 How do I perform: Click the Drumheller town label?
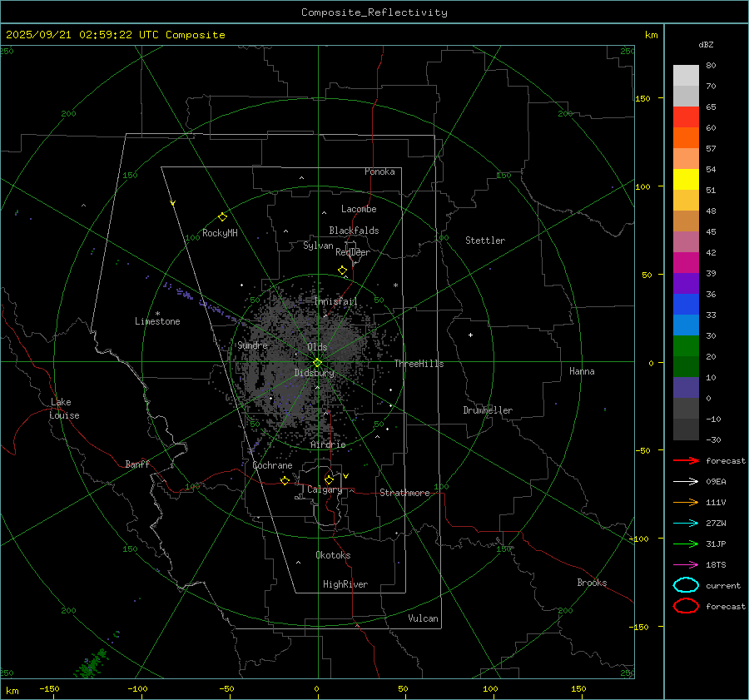point(488,410)
